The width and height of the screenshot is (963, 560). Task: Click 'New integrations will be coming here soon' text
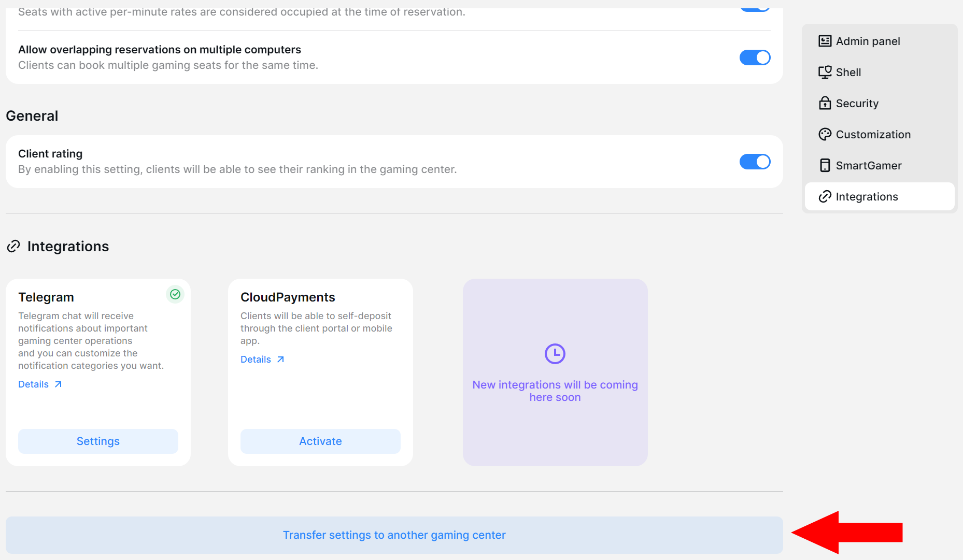(x=555, y=391)
